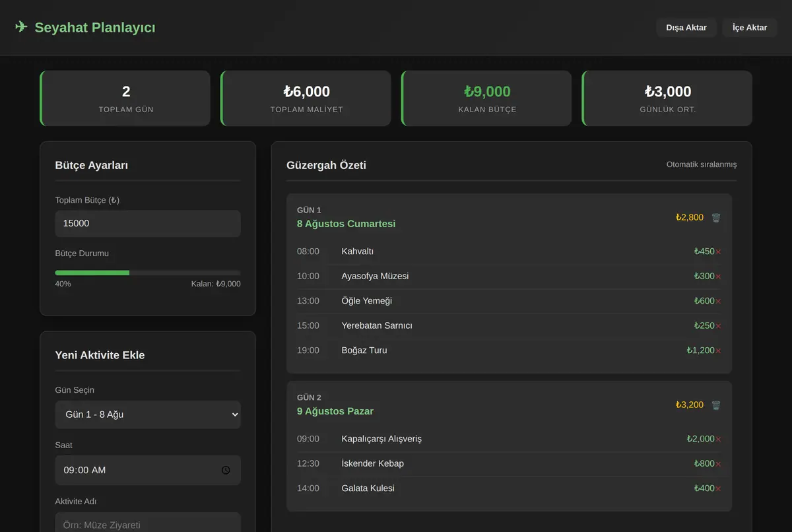Screen dimensions: 792x532
Task: Remove the Kapalıçarşı Alışveriş activity
Action: click(718, 439)
